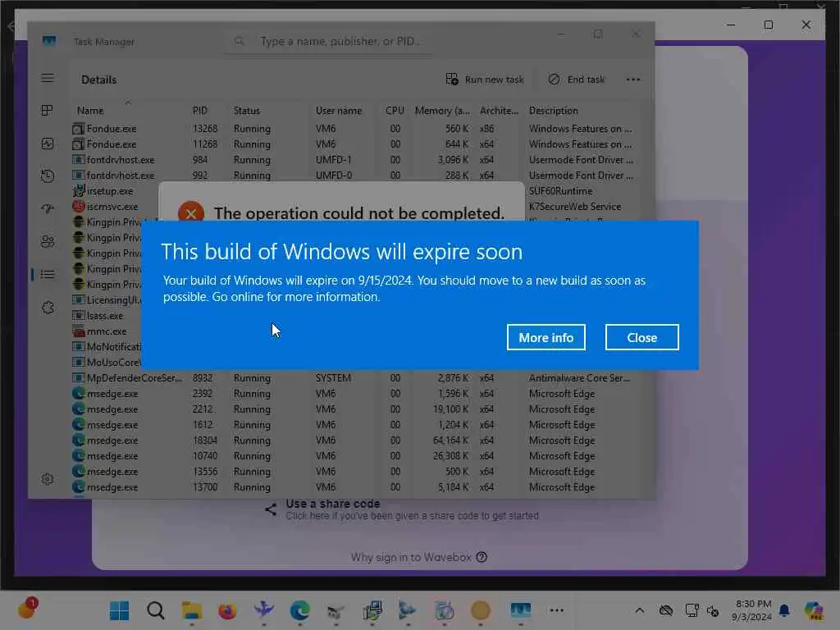Click End task in Task Manager

[x=577, y=80]
